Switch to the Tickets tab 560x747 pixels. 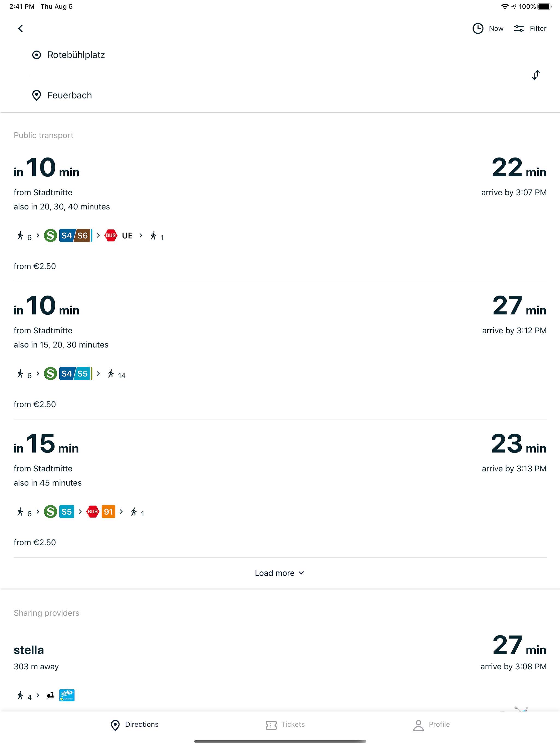pos(285,724)
